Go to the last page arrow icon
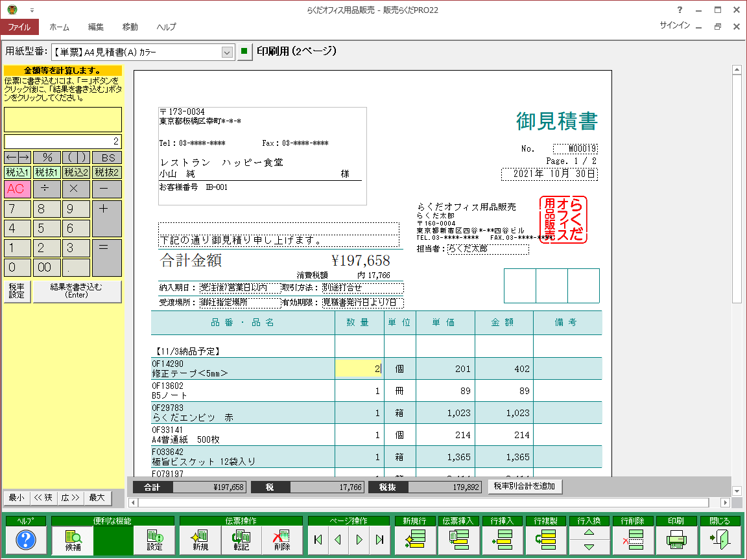The image size is (747, 560). [x=380, y=539]
